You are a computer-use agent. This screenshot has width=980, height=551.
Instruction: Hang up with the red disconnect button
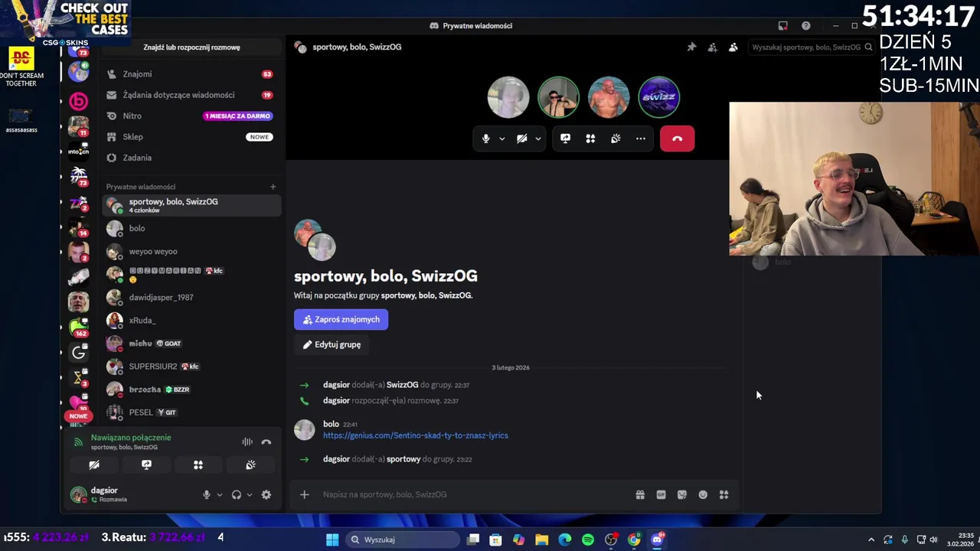click(677, 139)
